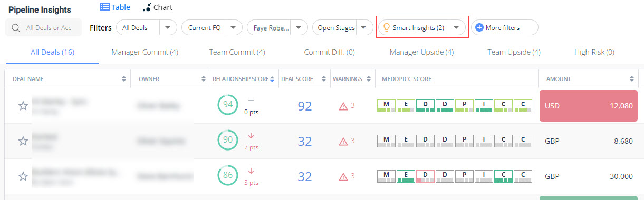Click the M MEDDPICC box in the 92 score row
Viewport: 644px width, 200px height.
pyautogui.click(x=386, y=106)
